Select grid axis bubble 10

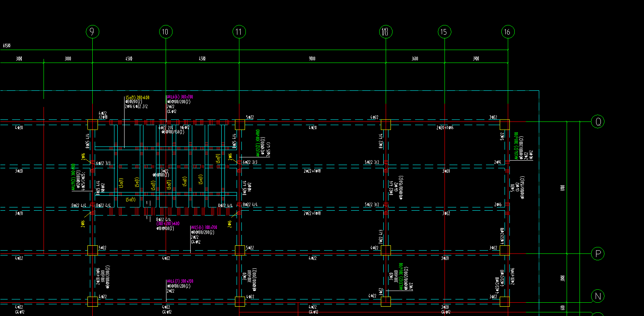click(166, 31)
